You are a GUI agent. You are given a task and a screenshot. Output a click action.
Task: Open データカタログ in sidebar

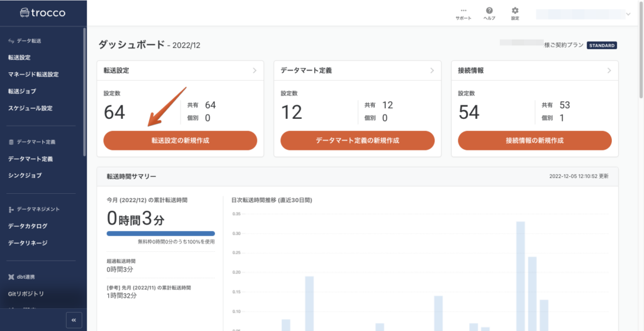pyautogui.click(x=28, y=226)
